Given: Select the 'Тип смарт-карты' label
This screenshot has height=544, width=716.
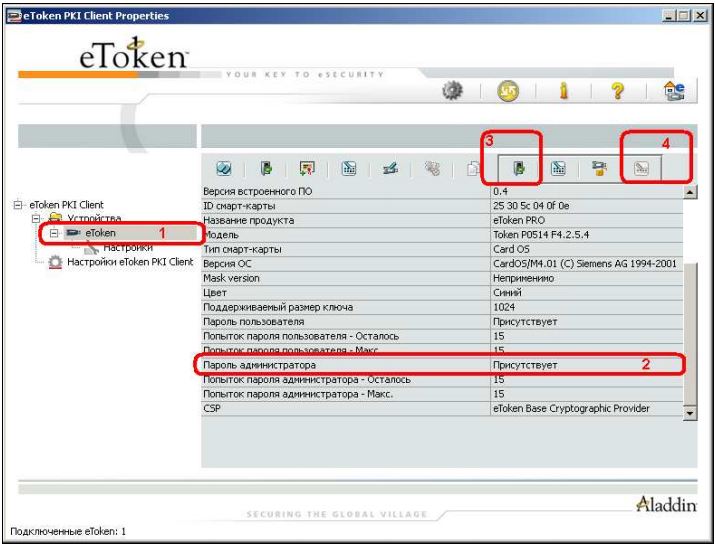Looking at the screenshot, I should [x=242, y=249].
